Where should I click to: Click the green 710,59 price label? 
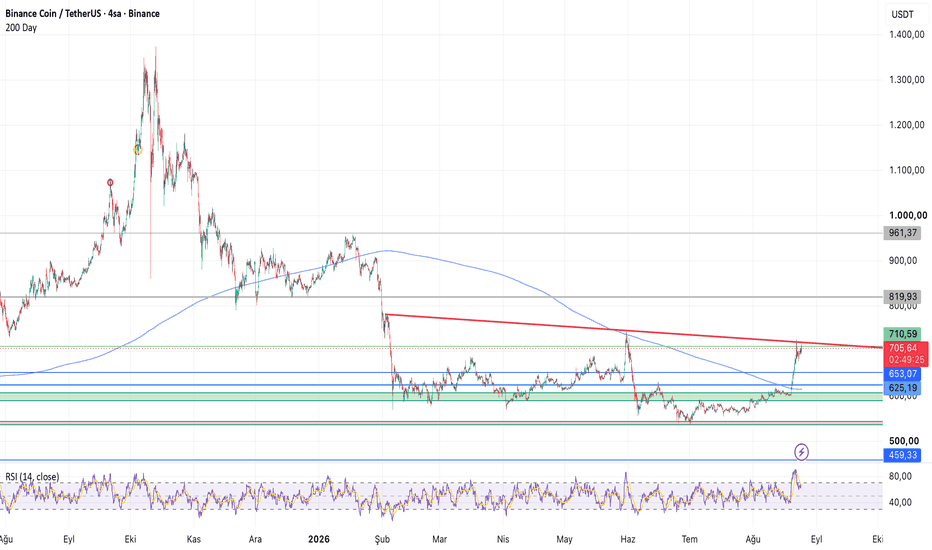coord(903,334)
